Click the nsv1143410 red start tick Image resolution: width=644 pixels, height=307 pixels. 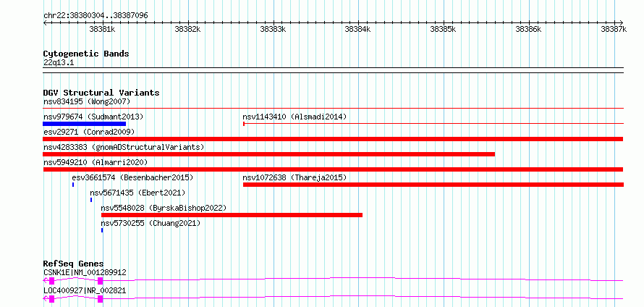244,124
